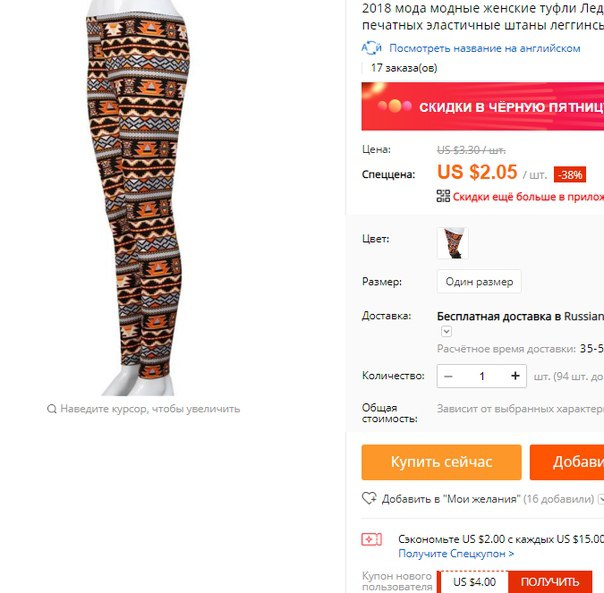Click the orange "Добавить" cart button
Image resolution: width=604 pixels, height=593 pixels.
[567, 462]
